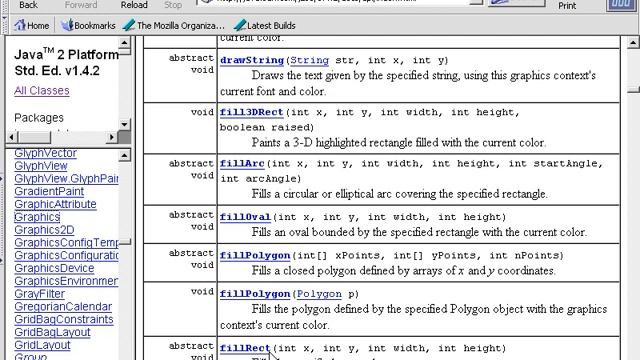Viewport: 640px width, 360px height.
Task: Open the GraphicsConfigTemplate class link
Action: (66, 242)
